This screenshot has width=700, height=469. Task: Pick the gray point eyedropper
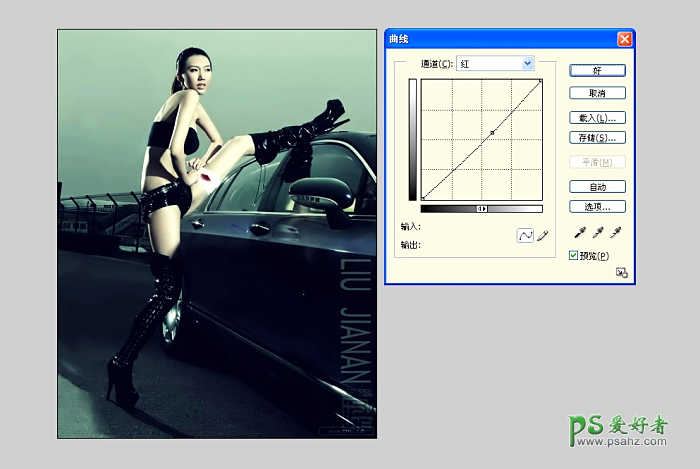point(598,232)
